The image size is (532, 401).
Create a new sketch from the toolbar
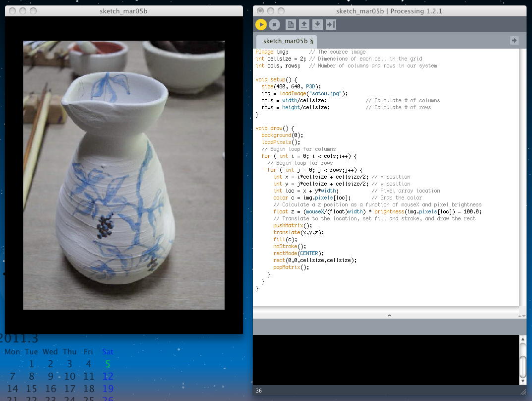[x=291, y=24]
